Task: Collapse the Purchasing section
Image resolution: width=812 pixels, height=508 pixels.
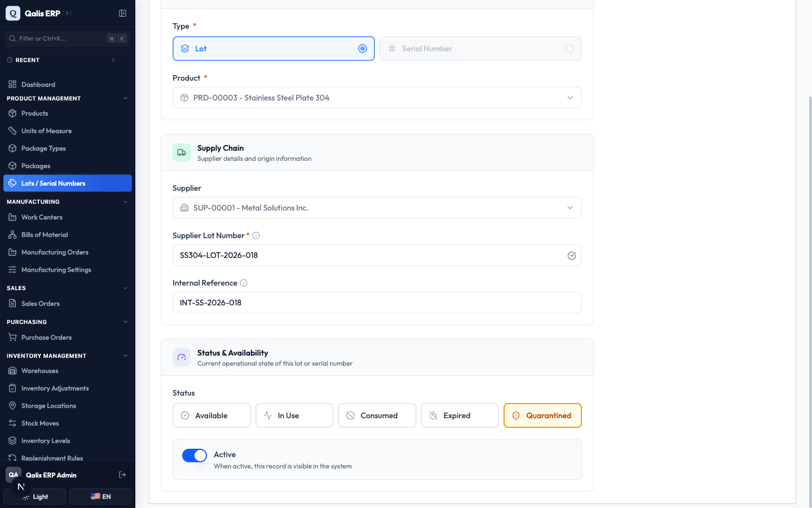Action: [x=125, y=322]
